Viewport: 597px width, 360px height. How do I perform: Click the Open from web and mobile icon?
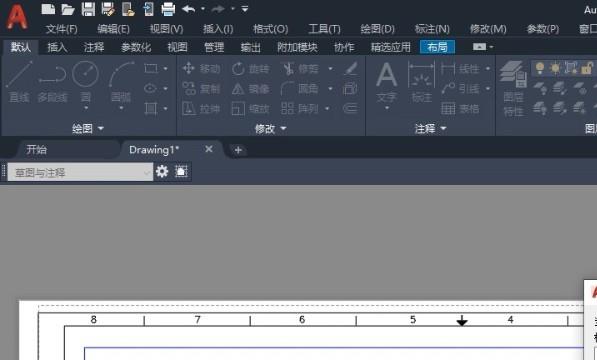[x=128, y=9]
